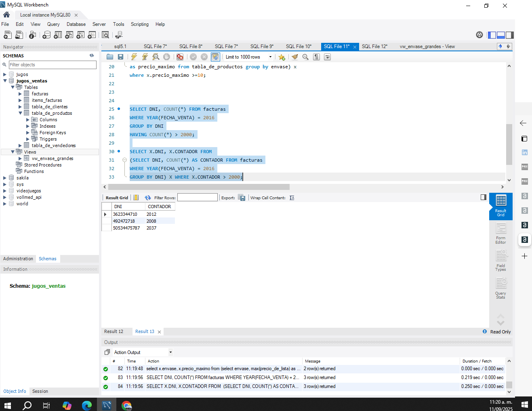Image resolution: width=532 pixels, height=411 pixels.
Task: Toggle continue-on-error script icon
Action: pyautogui.click(x=180, y=57)
